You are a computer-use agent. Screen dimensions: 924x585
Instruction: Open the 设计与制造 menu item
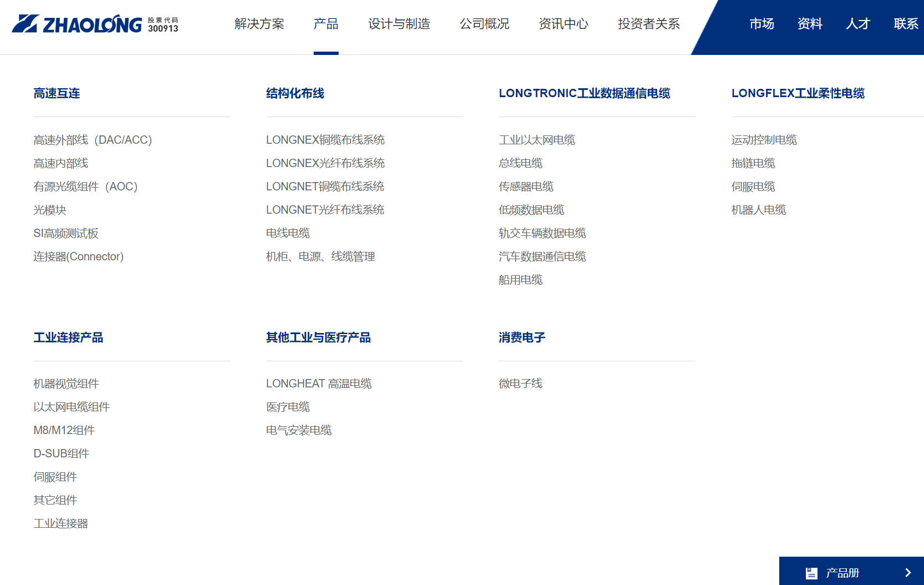pyautogui.click(x=399, y=24)
